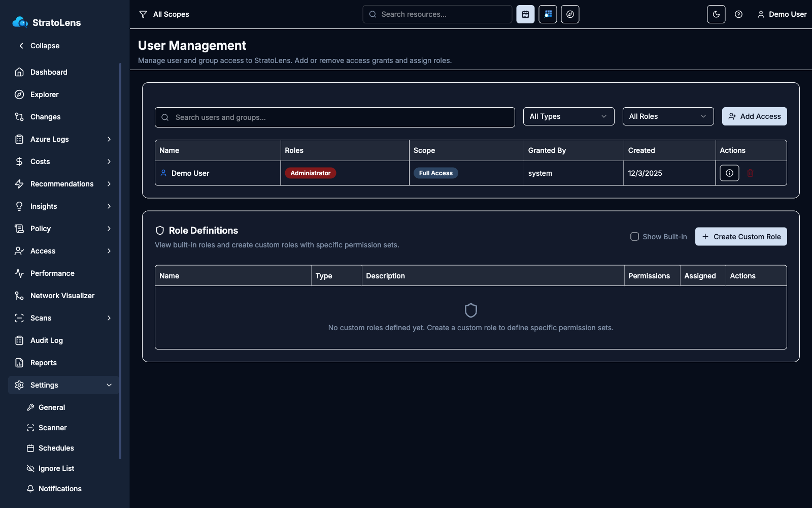The width and height of the screenshot is (812, 508).
Task: Click the Explorer compass icon in sidebar
Action: [x=19, y=94]
